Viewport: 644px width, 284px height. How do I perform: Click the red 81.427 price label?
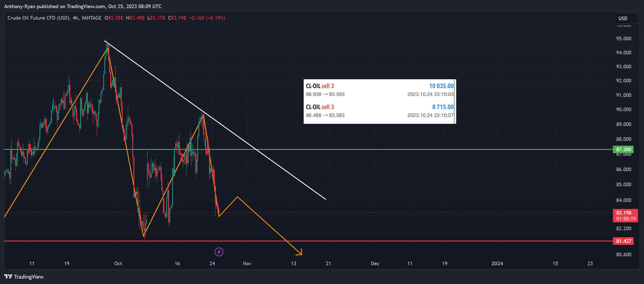click(x=623, y=241)
